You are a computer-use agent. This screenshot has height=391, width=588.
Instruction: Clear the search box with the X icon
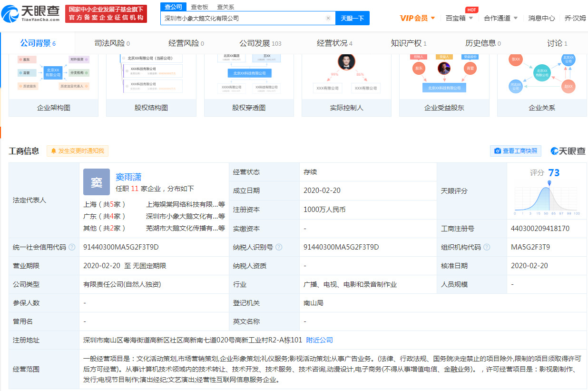pyautogui.click(x=328, y=18)
